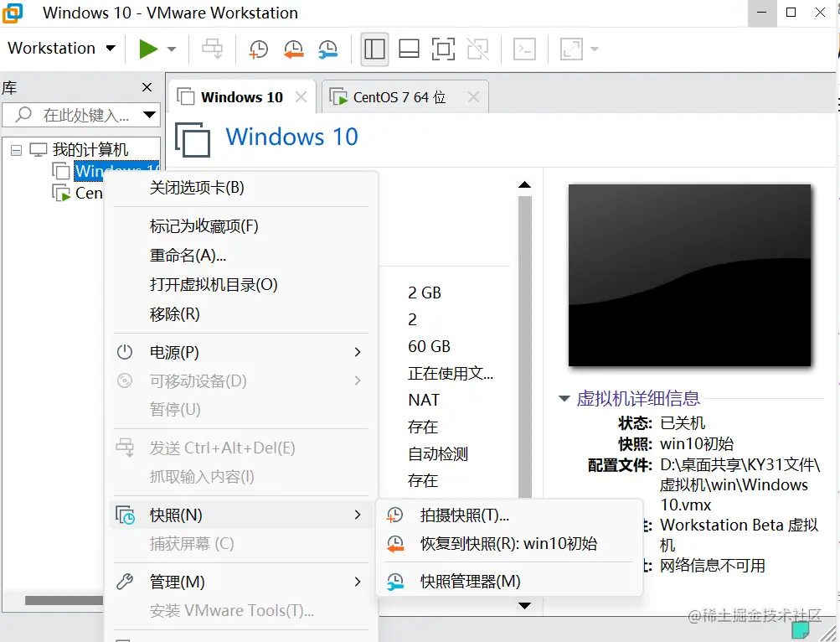Viewport: 840px width, 642px height.
Task: Switch to the Windows 10 tab
Action: (x=241, y=97)
